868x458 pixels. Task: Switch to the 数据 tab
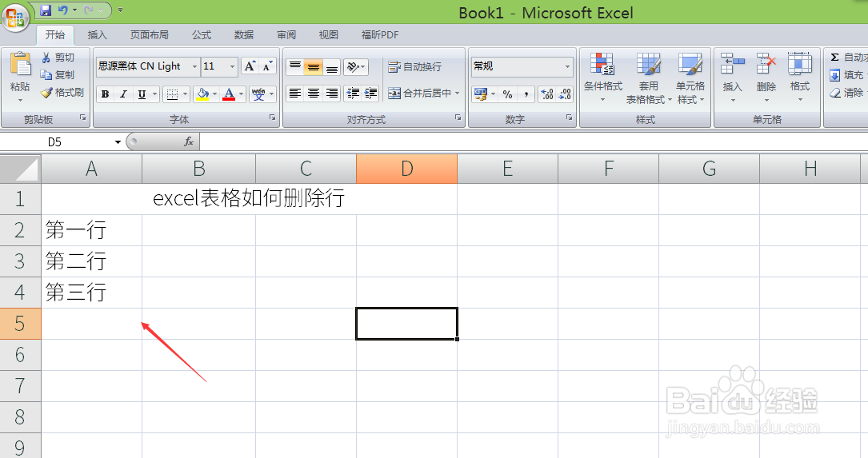243,35
